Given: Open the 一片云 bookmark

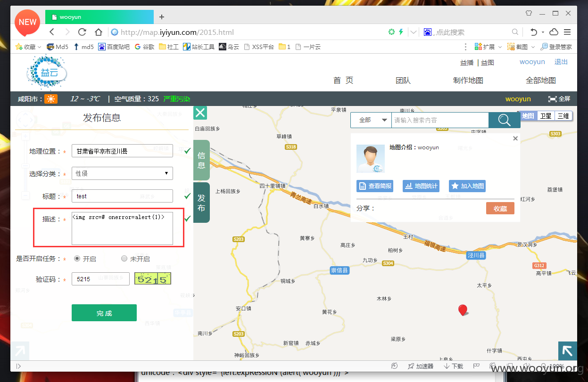Looking at the screenshot, I should click(308, 47).
